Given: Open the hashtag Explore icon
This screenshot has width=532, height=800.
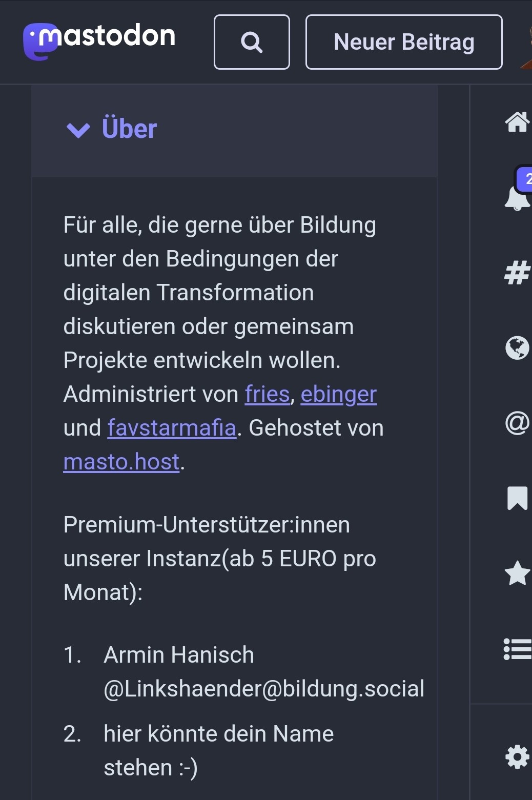Looking at the screenshot, I should pyautogui.click(x=517, y=273).
